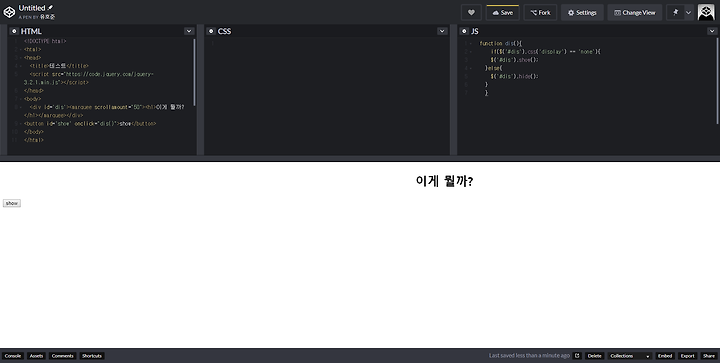The image size is (720, 363).
Task: Open HTML editor settings gear
Action: pyautogui.click(x=14, y=31)
